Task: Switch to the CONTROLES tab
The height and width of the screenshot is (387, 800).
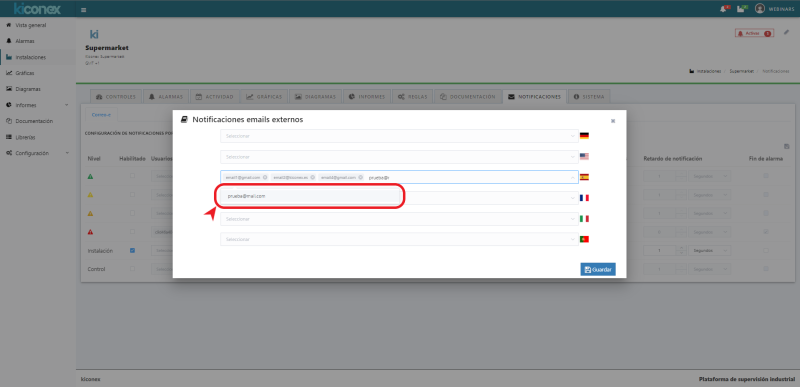Action: coord(116,96)
